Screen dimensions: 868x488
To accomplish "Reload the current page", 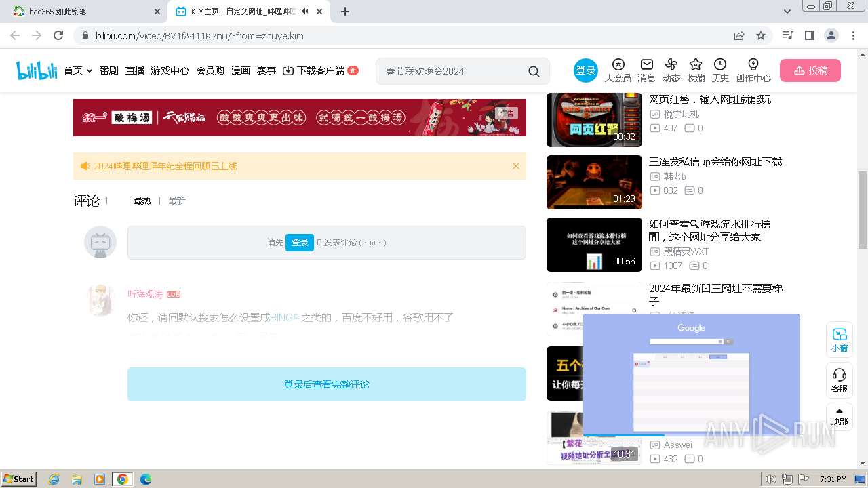I will [58, 35].
